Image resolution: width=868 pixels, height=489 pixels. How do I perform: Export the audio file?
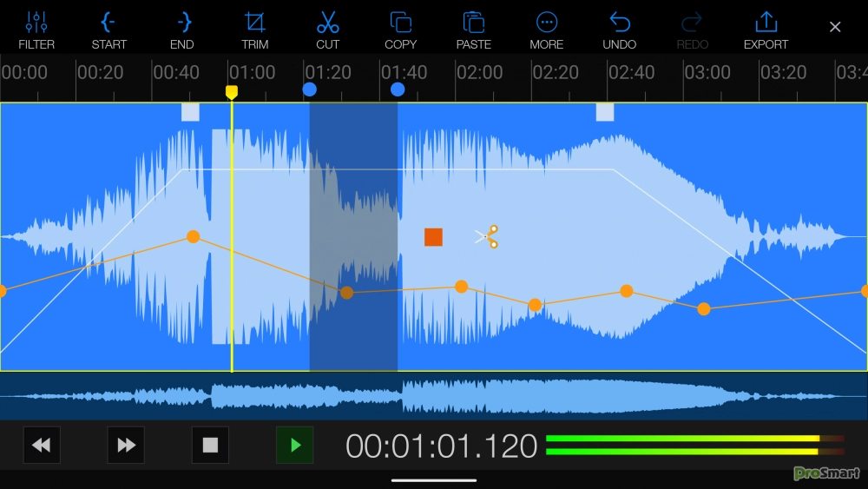tap(766, 30)
